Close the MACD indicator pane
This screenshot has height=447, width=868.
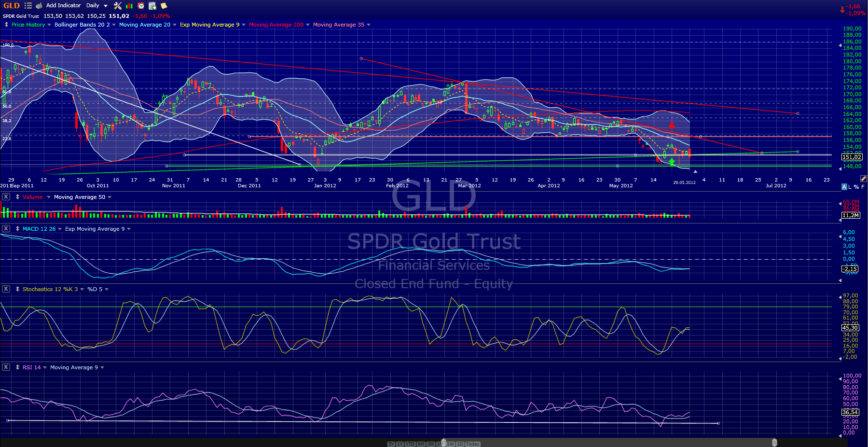[6, 229]
